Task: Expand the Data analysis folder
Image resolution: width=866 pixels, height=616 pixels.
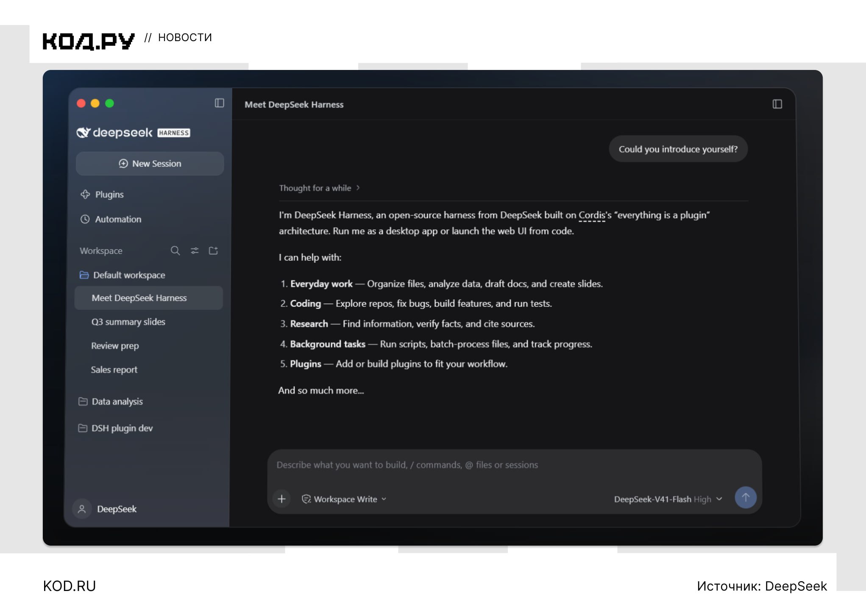Action: 111,401
